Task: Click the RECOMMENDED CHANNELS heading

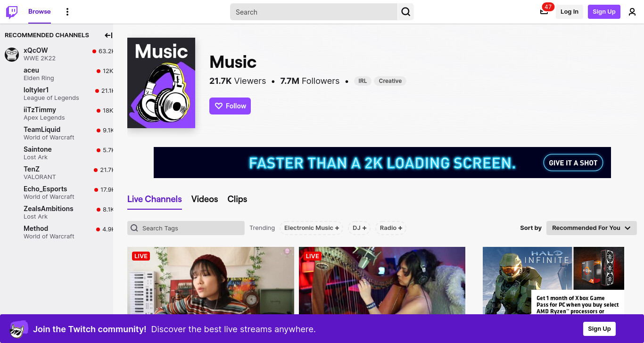Action: tap(47, 35)
